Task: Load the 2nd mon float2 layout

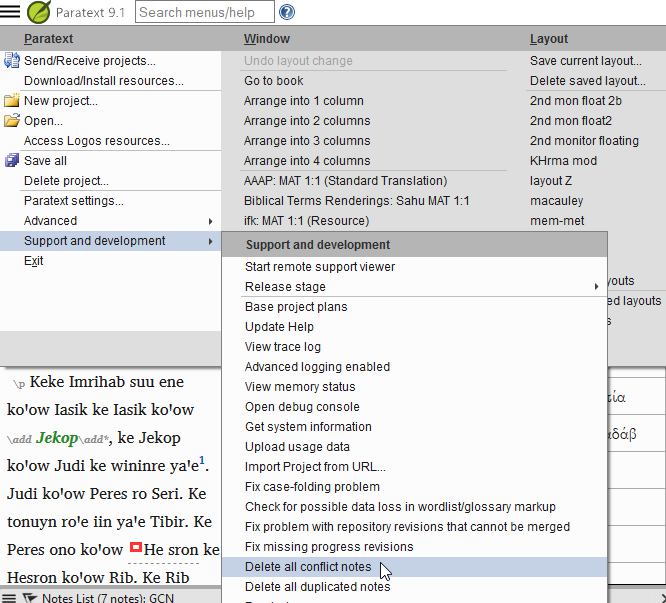Action: pos(570,121)
